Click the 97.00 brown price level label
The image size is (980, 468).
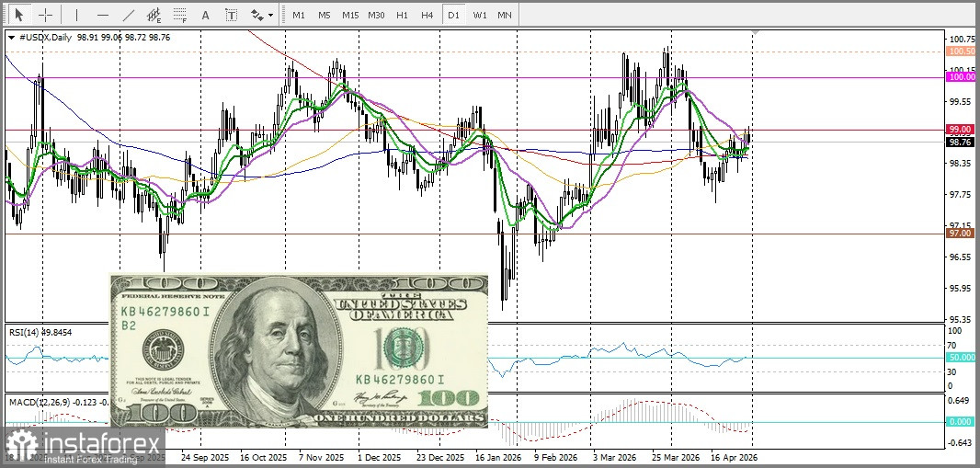point(962,233)
